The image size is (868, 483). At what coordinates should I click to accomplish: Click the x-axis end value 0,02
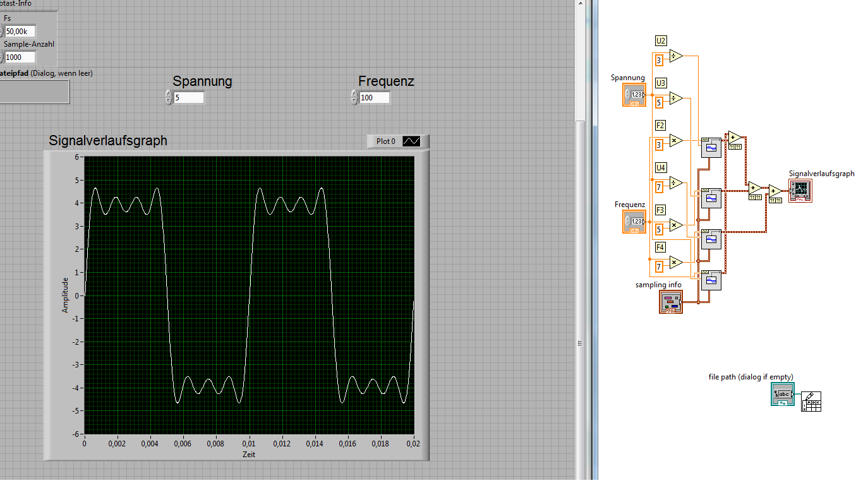(x=414, y=444)
